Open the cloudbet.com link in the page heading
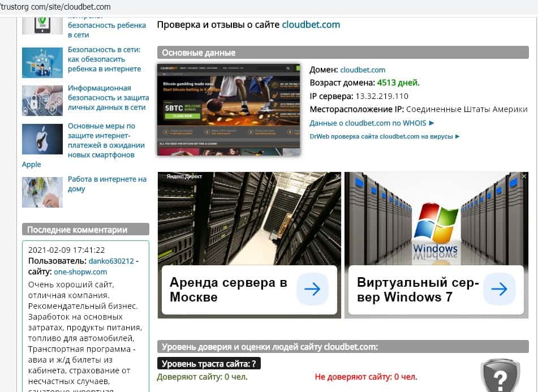 311,25
